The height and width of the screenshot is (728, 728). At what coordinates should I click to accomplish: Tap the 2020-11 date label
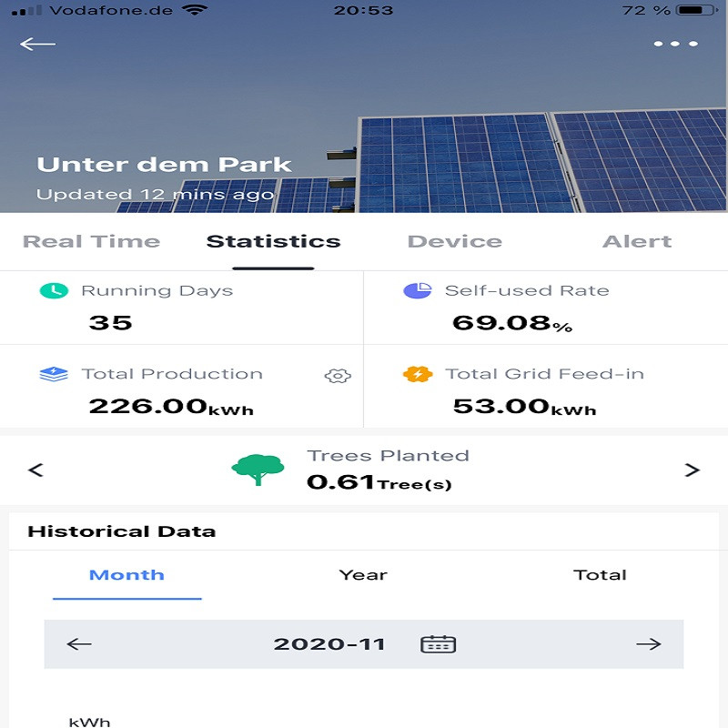pyautogui.click(x=329, y=644)
